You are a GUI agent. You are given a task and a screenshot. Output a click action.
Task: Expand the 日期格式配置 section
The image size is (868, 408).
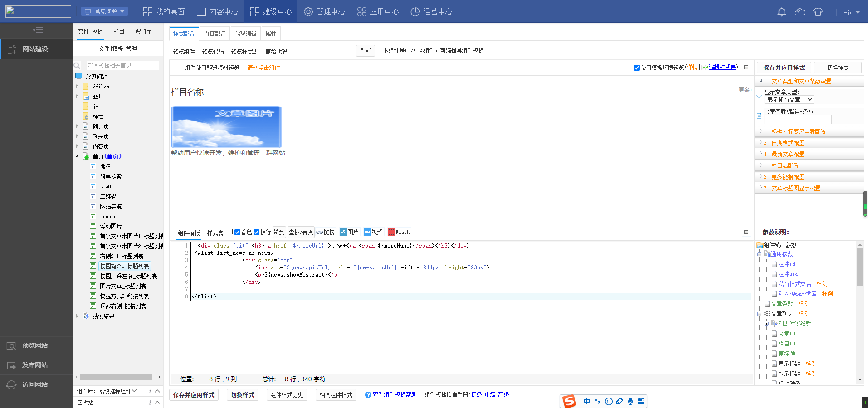[787, 143]
